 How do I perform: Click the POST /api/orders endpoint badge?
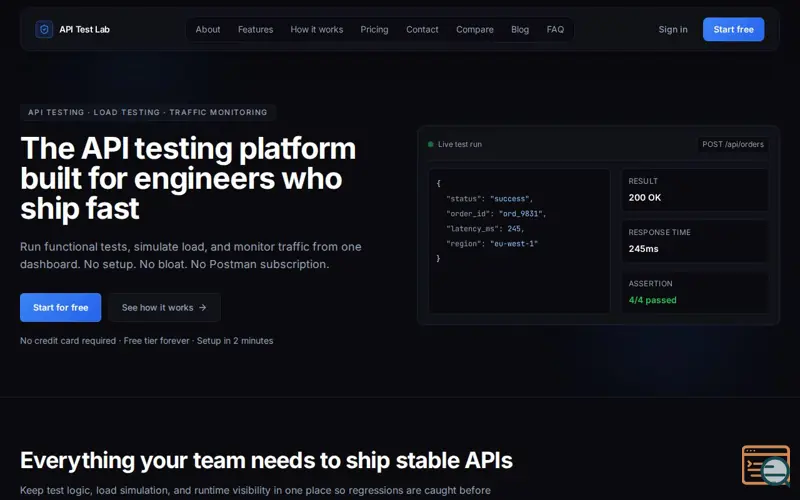click(x=733, y=144)
